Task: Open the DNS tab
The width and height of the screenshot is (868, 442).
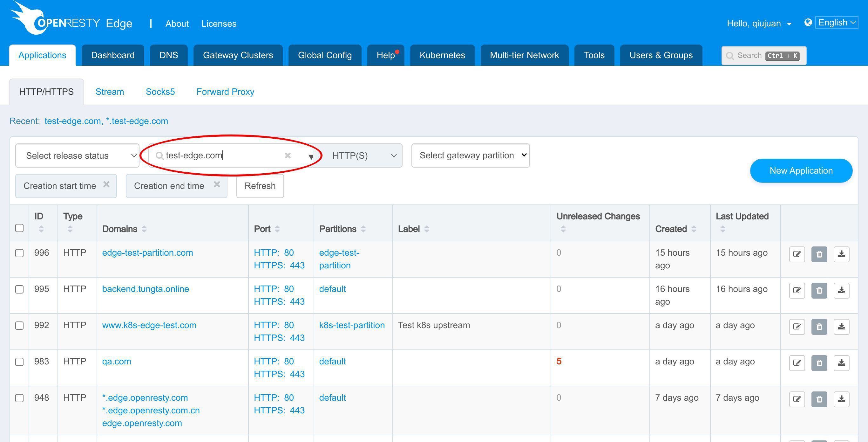Action: [x=168, y=55]
